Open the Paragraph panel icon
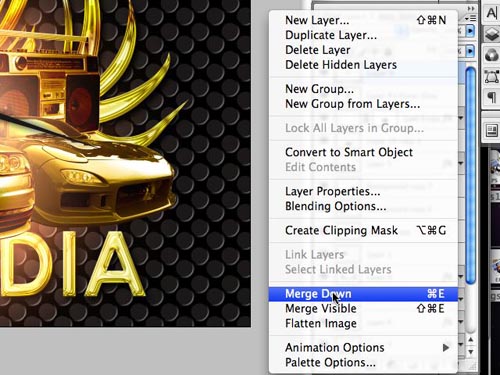The image size is (500, 375). (492, 98)
